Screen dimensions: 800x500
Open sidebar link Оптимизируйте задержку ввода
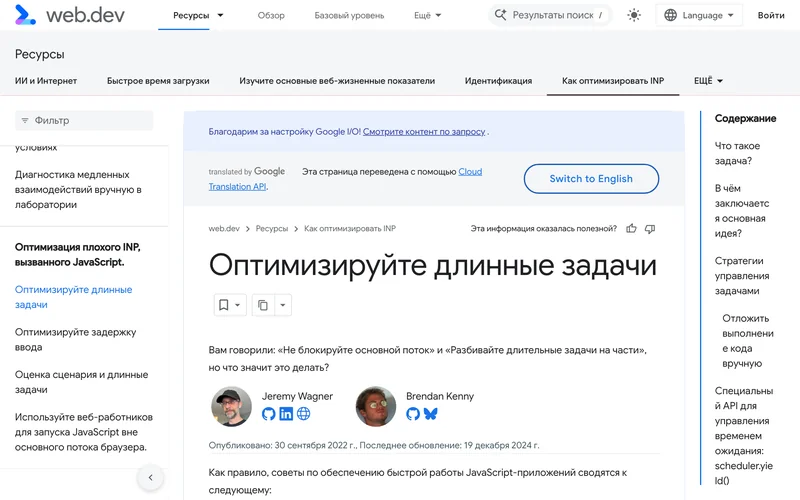(x=76, y=339)
